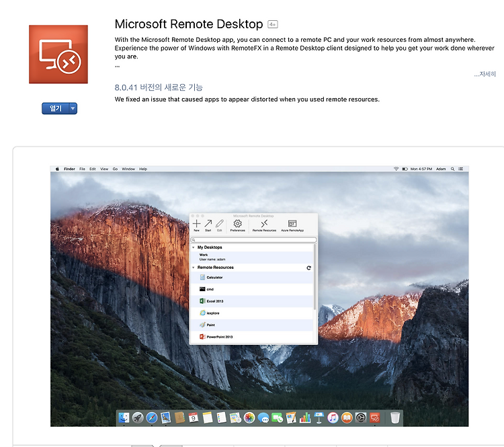
Task: Open the Go menu
Action: coord(115,169)
